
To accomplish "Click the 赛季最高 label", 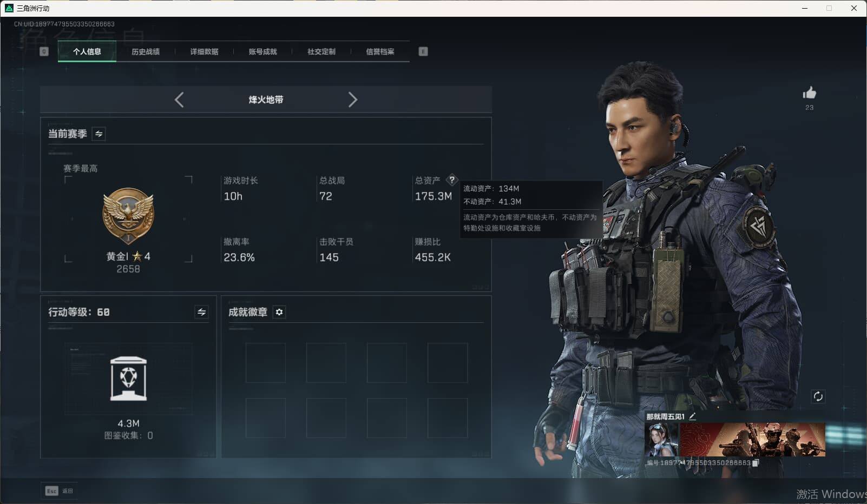I will click(x=81, y=169).
